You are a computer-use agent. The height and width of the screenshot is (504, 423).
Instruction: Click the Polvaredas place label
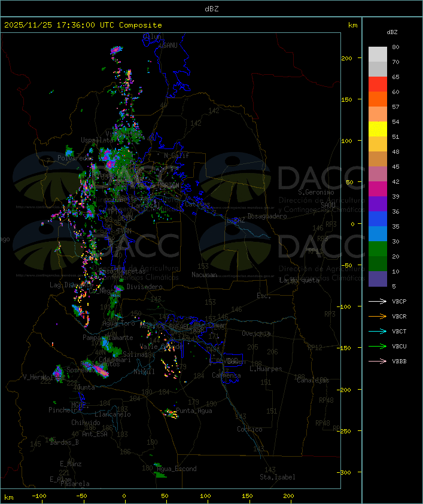[x=74, y=158]
